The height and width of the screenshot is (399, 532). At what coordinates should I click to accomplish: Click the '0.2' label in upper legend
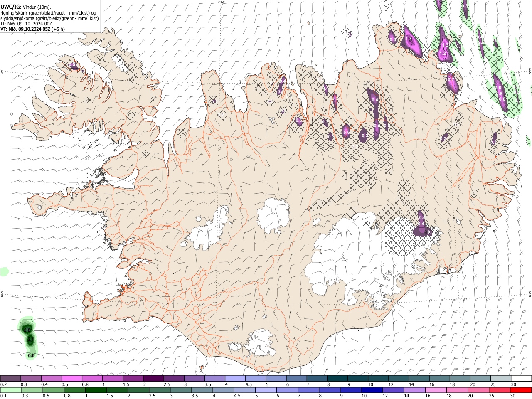pyautogui.click(x=3, y=384)
